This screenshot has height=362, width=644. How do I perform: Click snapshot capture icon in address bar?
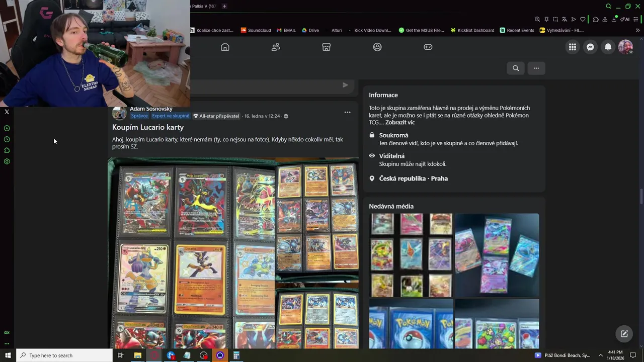[555, 19]
